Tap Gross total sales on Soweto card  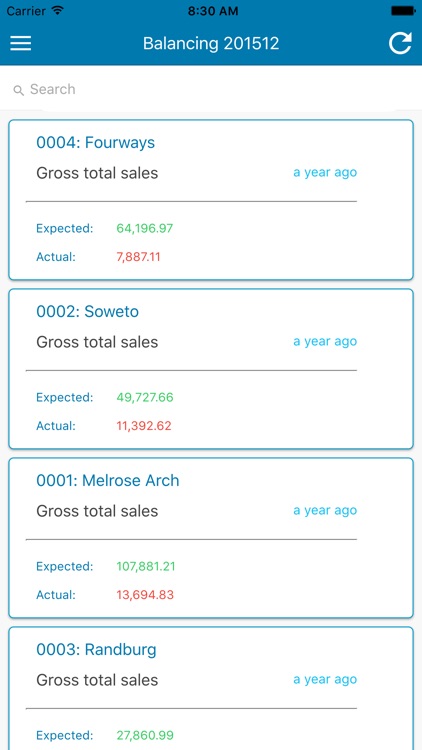click(97, 342)
